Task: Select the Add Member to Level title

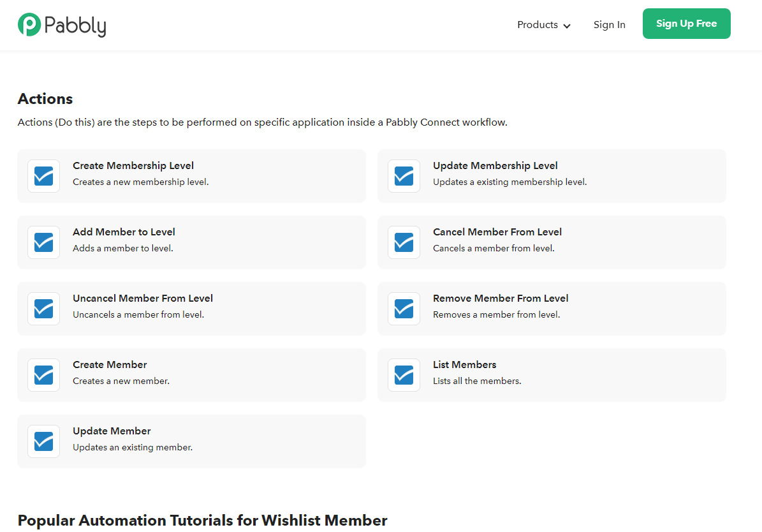Action: pos(124,232)
